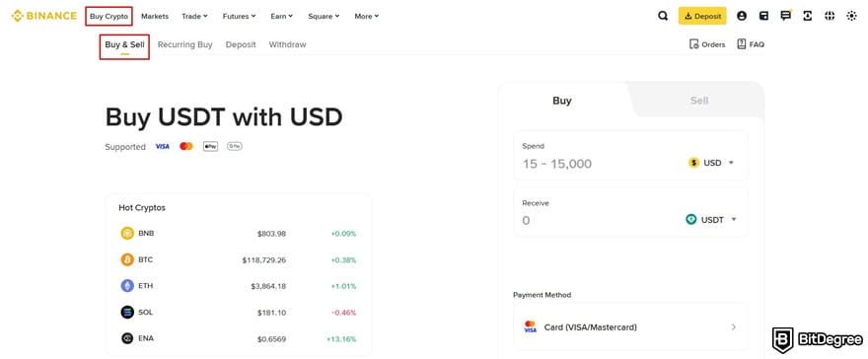
Task: Click the USDT Tether coin icon
Action: [690, 220]
